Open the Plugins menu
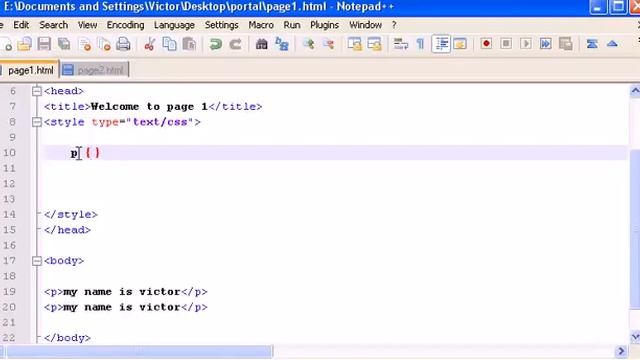The width and height of the screenshot is (640, 360). click(324, 25)
